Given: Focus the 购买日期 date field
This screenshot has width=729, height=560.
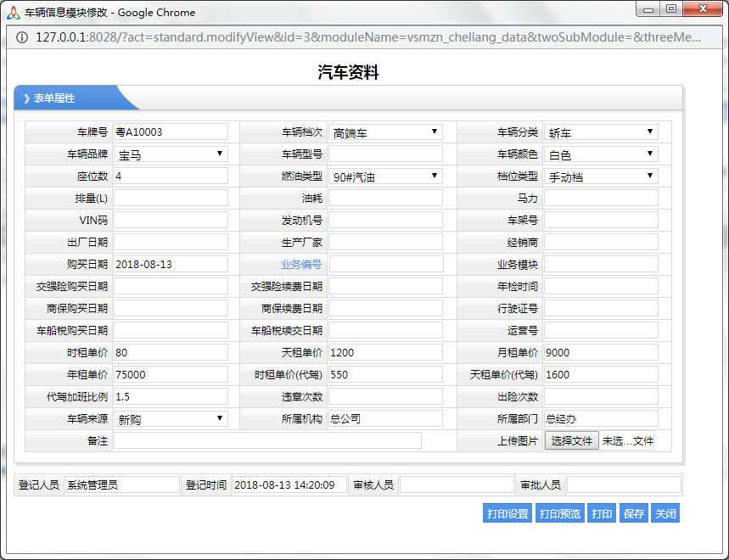Looking at the screenshot, I should [171, 264].
